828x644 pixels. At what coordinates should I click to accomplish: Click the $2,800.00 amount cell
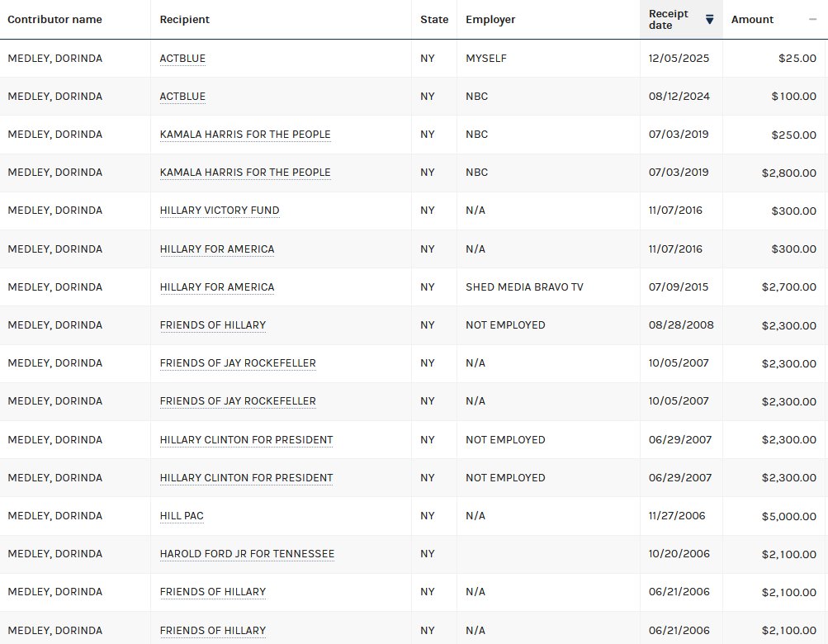[789, 173]
